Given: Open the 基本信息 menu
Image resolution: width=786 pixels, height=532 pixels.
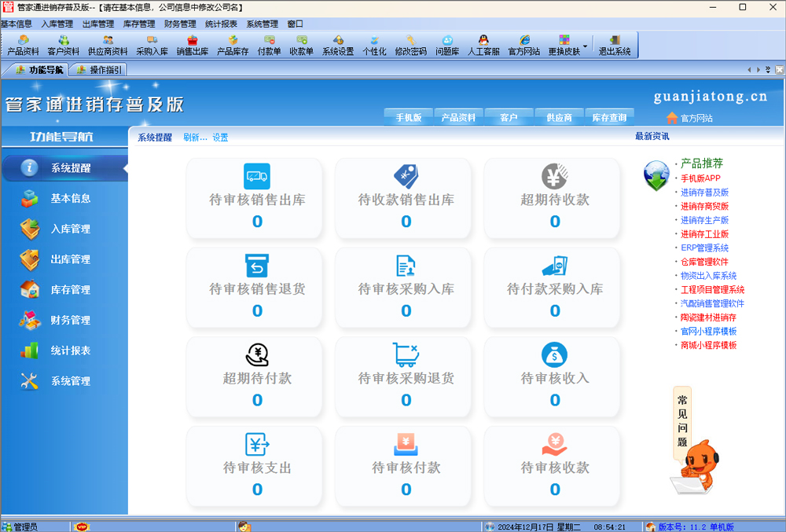Looking at the screenshot, I should 16,24.
